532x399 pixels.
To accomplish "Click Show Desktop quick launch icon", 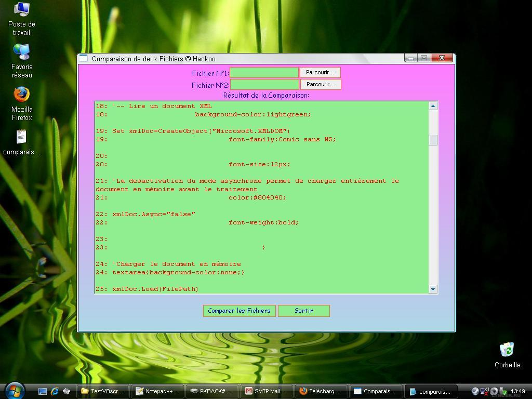I will (43, 391).
